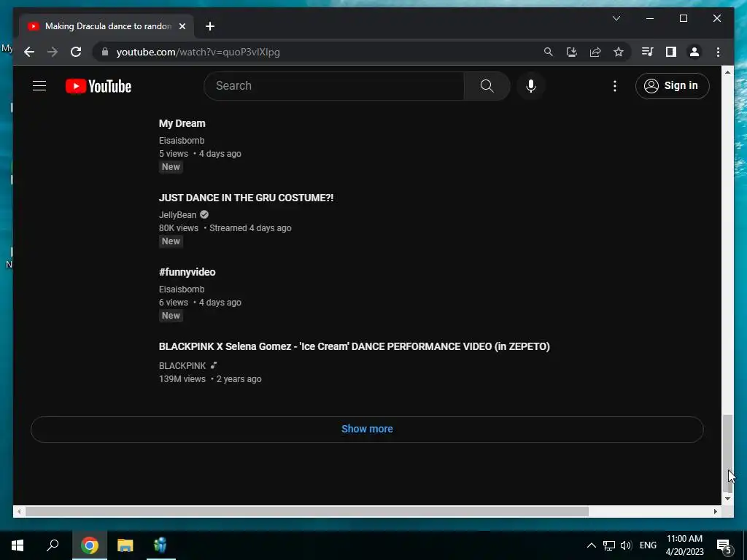747x560 pixels.
Task: Open media controls in Chrome toolbar
Action: (x=648, y=52)
